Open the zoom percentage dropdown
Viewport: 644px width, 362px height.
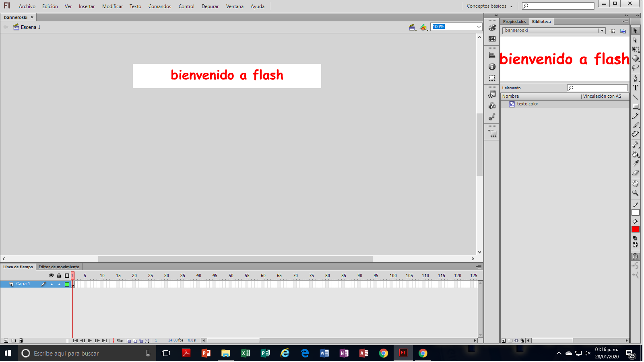coord(478,27)
